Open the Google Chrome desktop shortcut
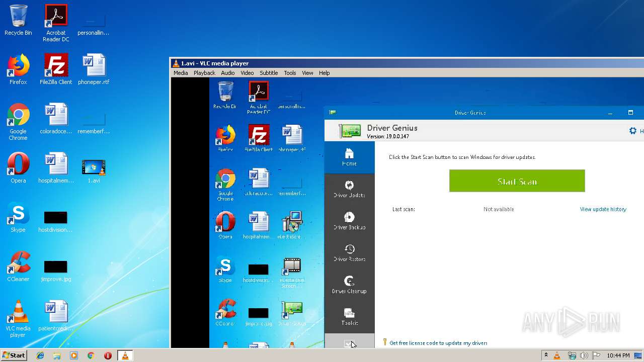This screenshot has width=644, height=362. pos(18,122)
